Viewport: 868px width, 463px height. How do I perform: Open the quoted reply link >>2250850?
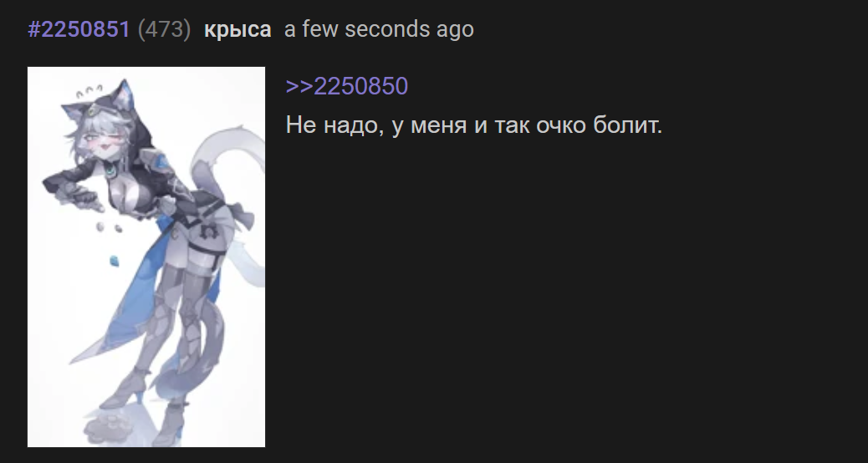click(x=347, y=86)
